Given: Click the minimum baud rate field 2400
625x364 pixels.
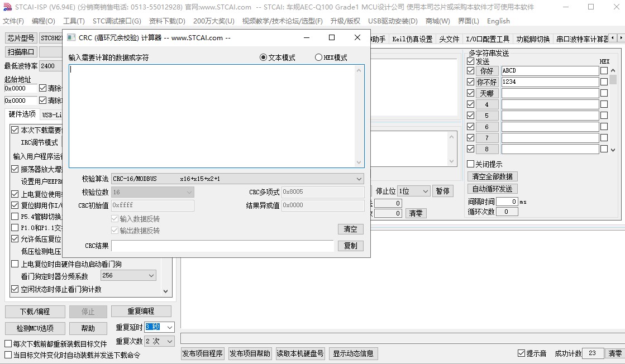Looking at the screenshot, I should (50, 66).
